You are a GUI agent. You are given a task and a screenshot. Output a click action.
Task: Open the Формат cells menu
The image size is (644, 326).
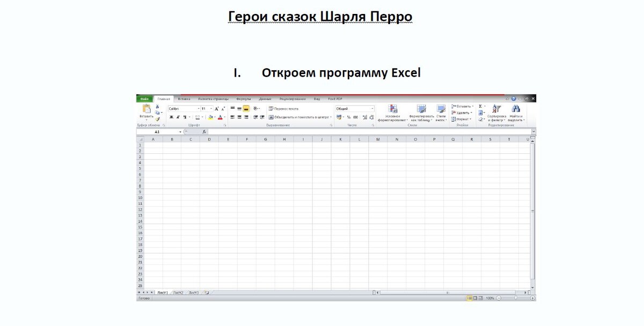(x=461, y=119)
